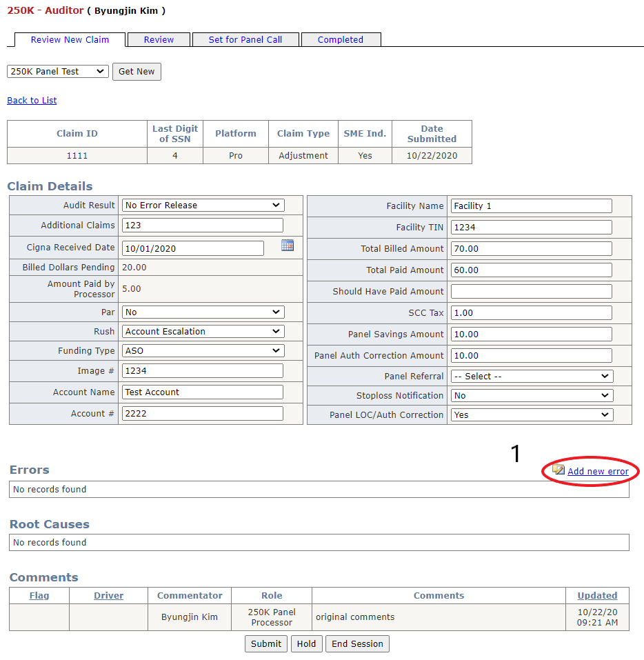Open the Panel Referral select dropdown
The height and width of the screenshot is (660, 644).
532,377
